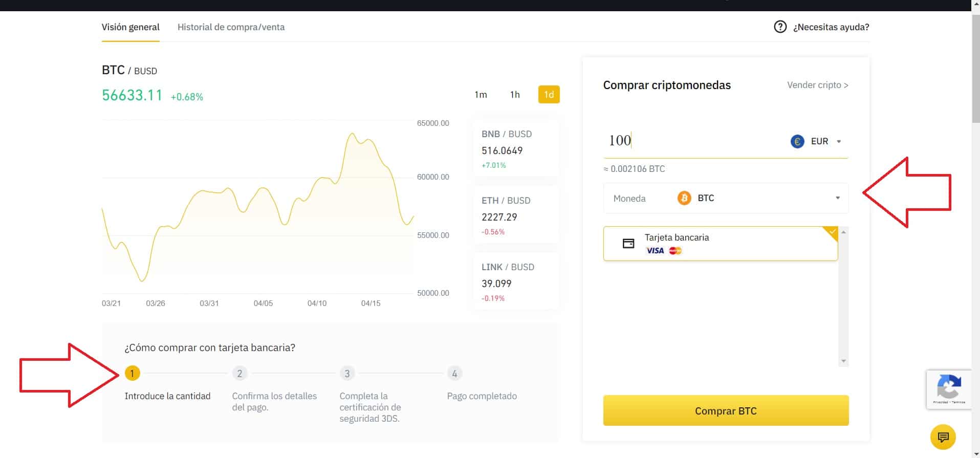Click the Pago completado step label

pyautogui.click(x=482, y=396)
